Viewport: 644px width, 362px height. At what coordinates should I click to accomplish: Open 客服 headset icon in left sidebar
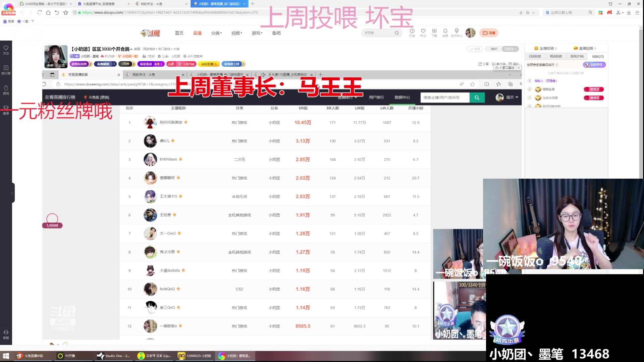pyautogui.click(x=6, y=334)
